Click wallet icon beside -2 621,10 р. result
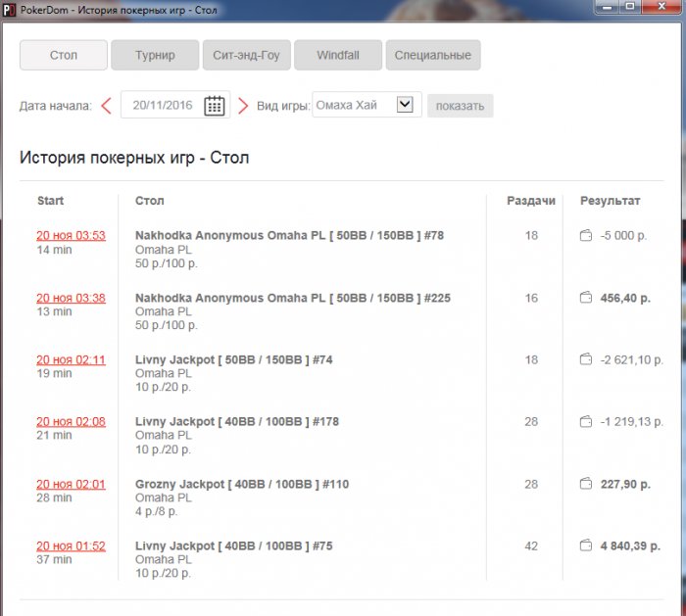 [585, 359]
